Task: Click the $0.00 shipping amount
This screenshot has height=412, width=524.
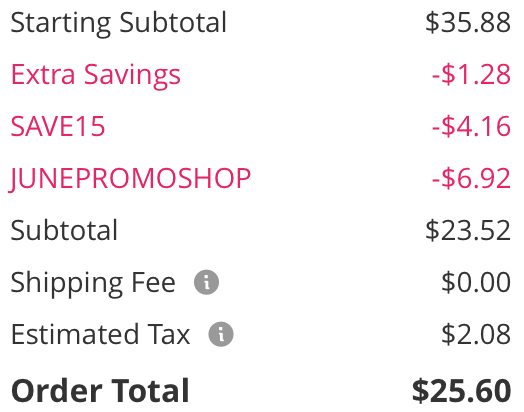Action: tap(476, 282)
